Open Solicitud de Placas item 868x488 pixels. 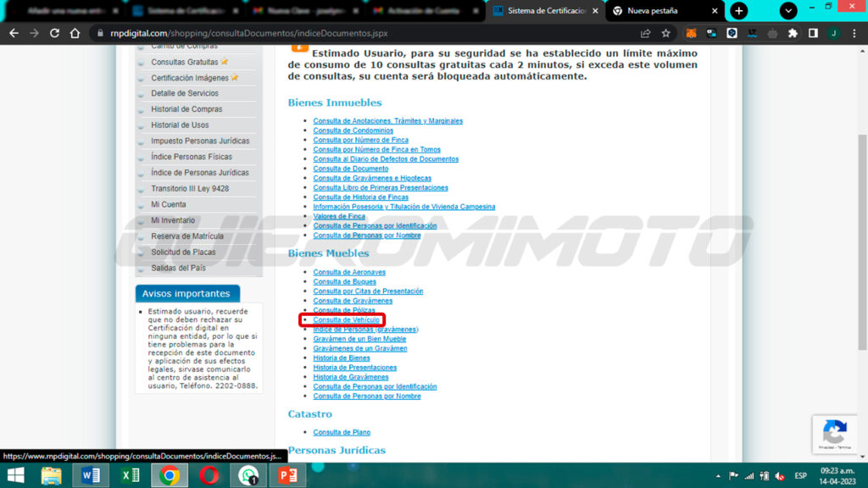click(x=184, y=252)
